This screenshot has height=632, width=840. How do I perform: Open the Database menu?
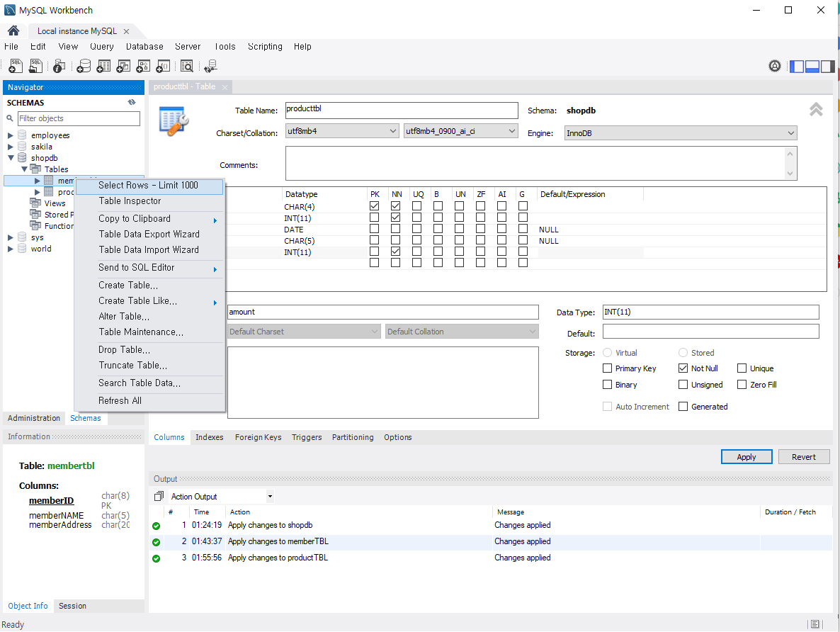144,47
